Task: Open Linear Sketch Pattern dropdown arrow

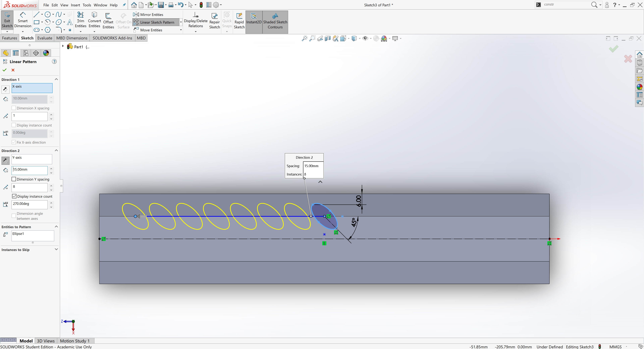Action: click(181, 22)
